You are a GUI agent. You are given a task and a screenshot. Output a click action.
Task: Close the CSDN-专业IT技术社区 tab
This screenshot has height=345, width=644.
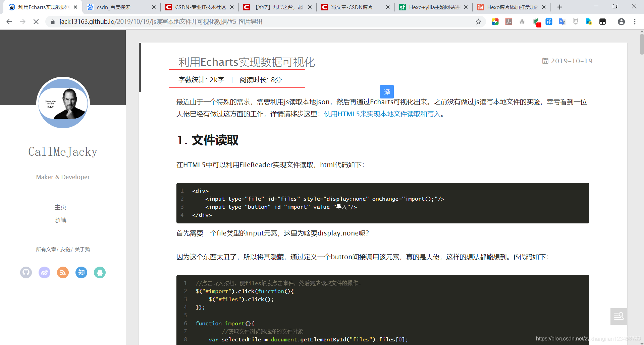(231, 7)
